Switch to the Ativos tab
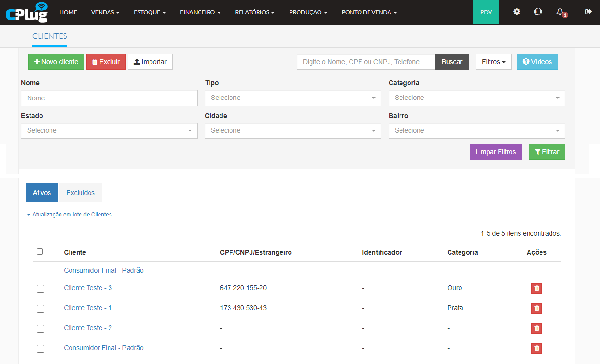The width and height of the screenshot is (600, 364). coord(42,193)
